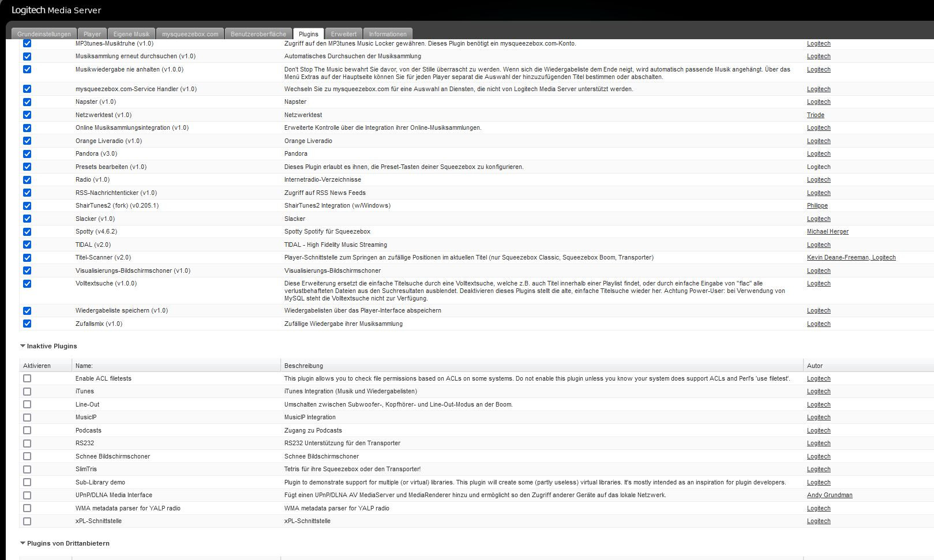
Task: Uncheck Musikwiedergabe nie anhalten plugin
Action: (27, 69)
